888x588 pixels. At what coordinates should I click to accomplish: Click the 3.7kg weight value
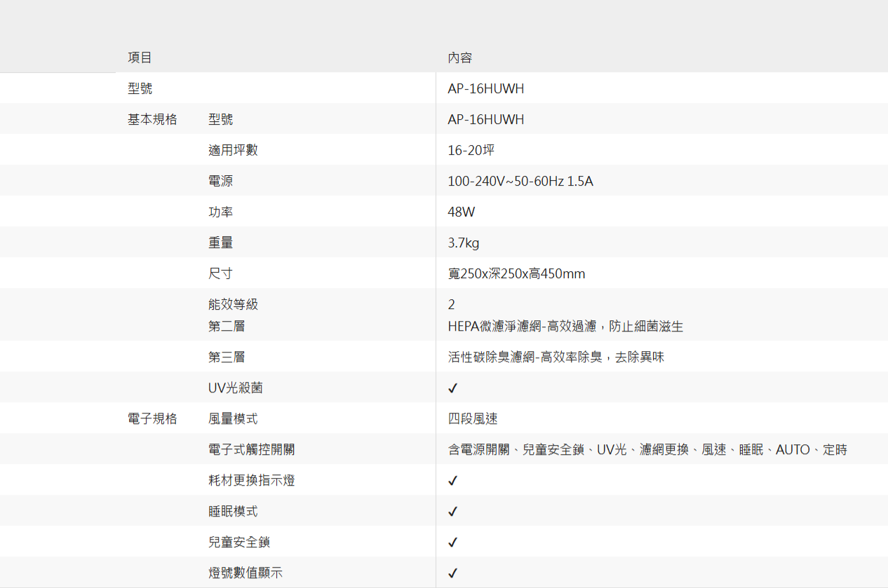[x=464, y=243]
